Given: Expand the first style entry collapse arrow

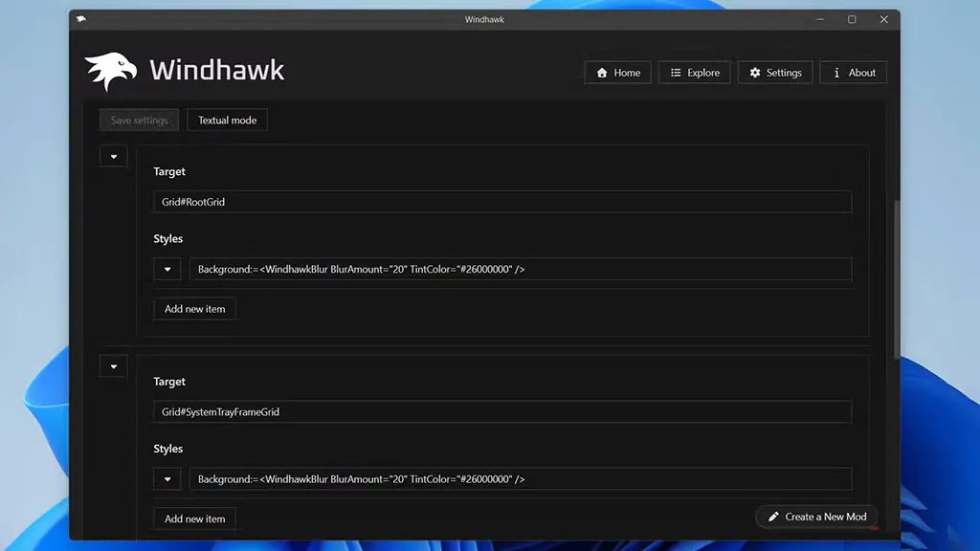Looking at the screenshot, I should pos(113,155).
